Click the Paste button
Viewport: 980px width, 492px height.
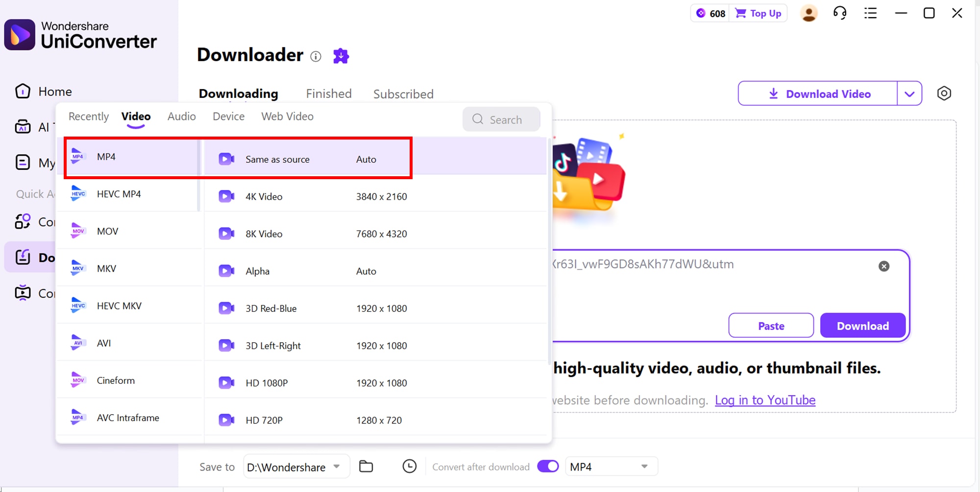[771, 326]
